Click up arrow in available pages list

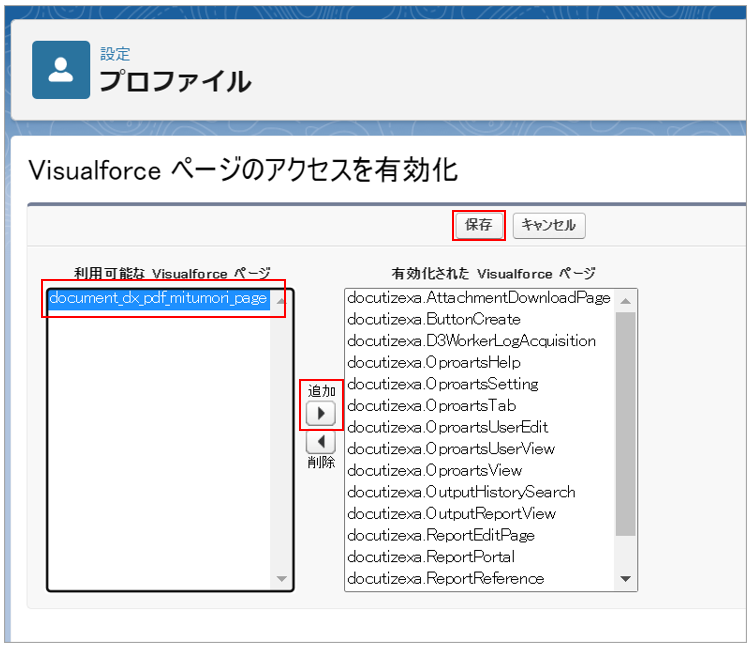[x=281, y=300]
